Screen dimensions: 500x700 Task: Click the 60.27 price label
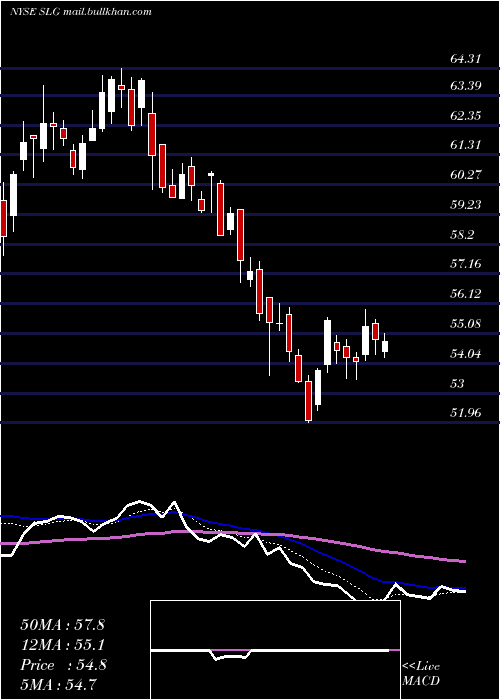click(x=466, y=175)
